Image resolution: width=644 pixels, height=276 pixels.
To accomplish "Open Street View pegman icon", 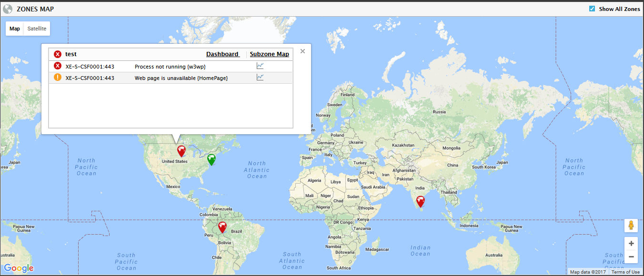I will pyautogui.click(x=631, y=226).
